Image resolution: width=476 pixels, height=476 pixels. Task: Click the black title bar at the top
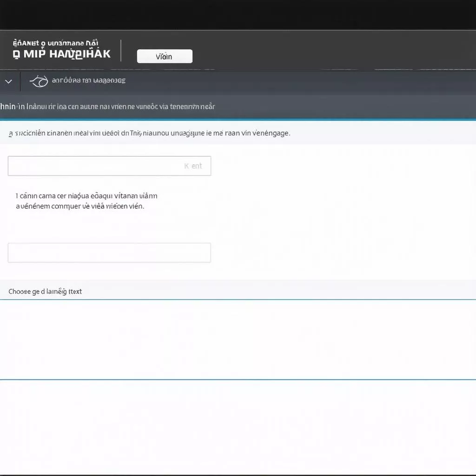click(x=238, y=14)
